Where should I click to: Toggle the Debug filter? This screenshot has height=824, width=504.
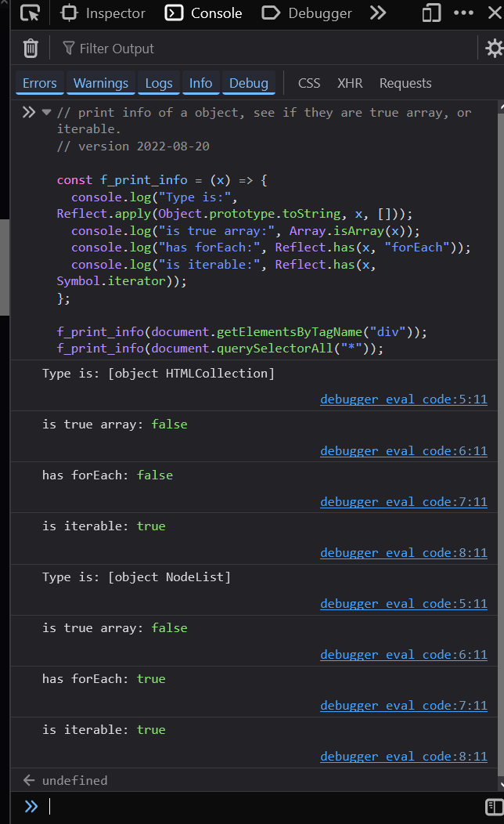point(249,83)
